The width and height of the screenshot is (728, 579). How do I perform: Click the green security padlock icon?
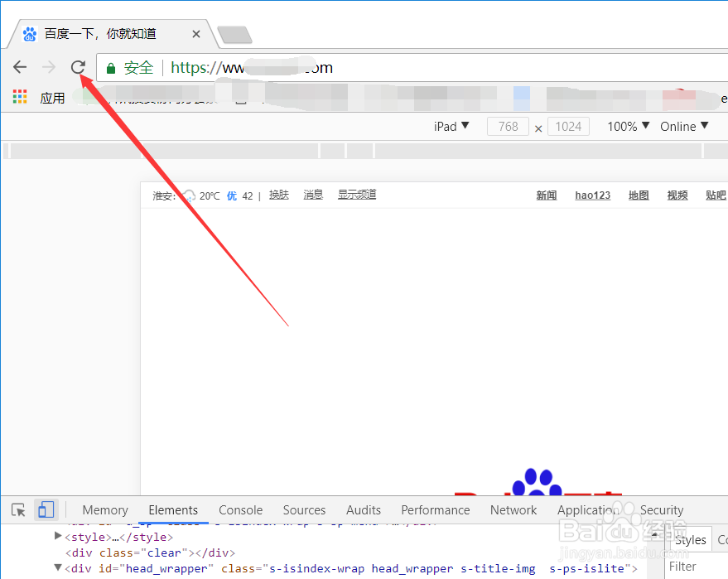[110, 68]
